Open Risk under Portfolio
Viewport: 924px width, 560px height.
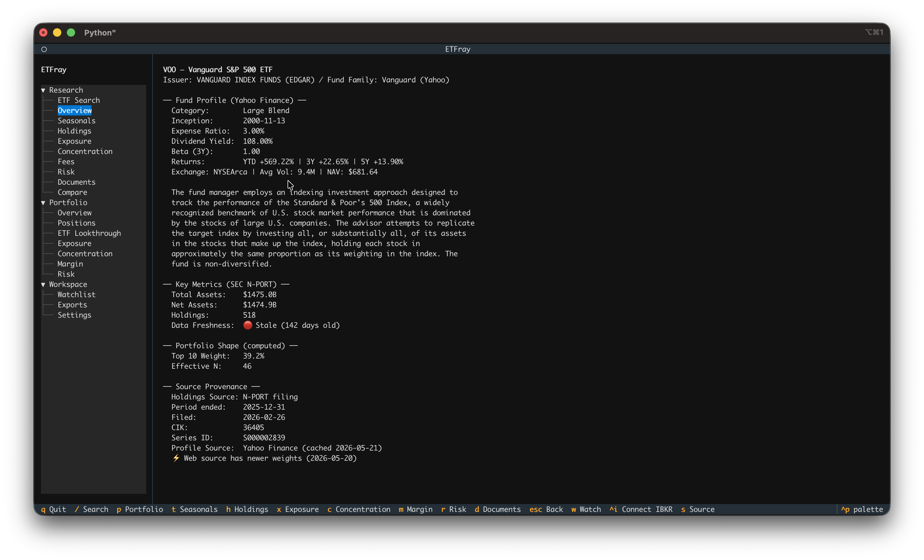tap(66, 274)
